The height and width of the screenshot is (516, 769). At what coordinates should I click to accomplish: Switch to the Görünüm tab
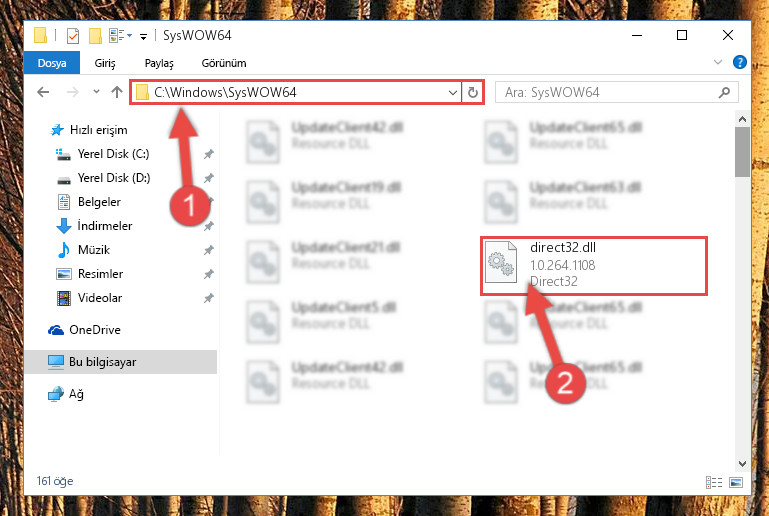[x=224, y=63]
